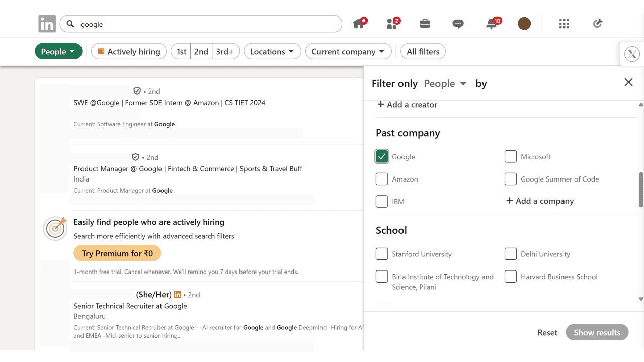Uncheck the Google past company checkbox
Viewport: 644px width, 362px height.
[x=382, y=157]
